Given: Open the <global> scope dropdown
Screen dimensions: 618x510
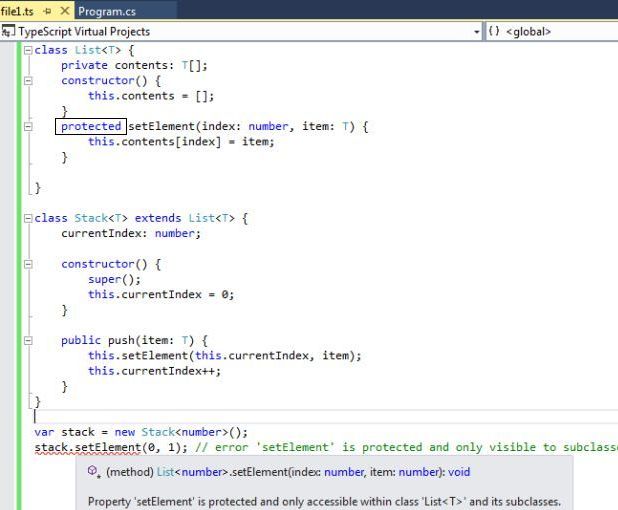Looking at the screenshot, I should [552, 32].
